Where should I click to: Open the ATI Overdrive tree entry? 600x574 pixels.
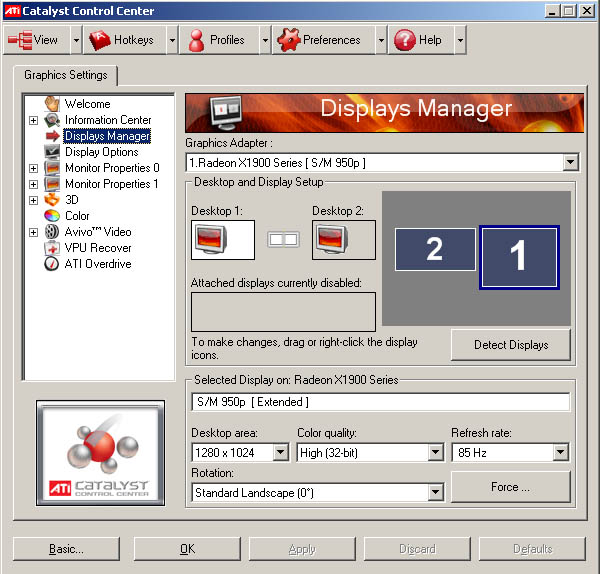click(x=98, y=264)
